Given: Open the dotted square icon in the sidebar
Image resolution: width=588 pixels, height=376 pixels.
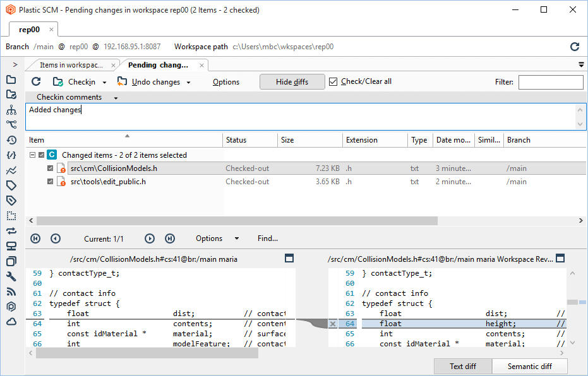Looking at the screenshot, I should (x=11, y=216).
